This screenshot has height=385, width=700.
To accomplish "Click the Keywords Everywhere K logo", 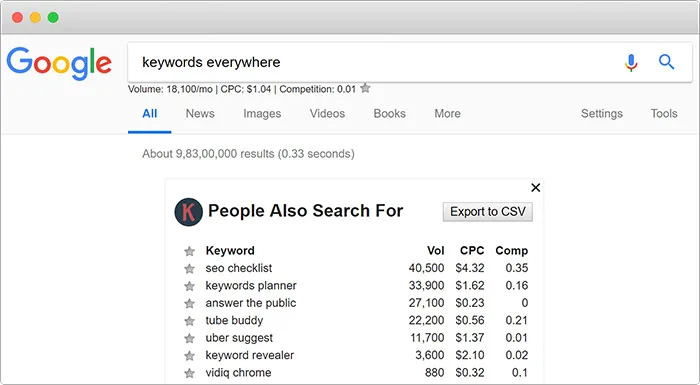I will pyautogui.click(x=188, y=212).
